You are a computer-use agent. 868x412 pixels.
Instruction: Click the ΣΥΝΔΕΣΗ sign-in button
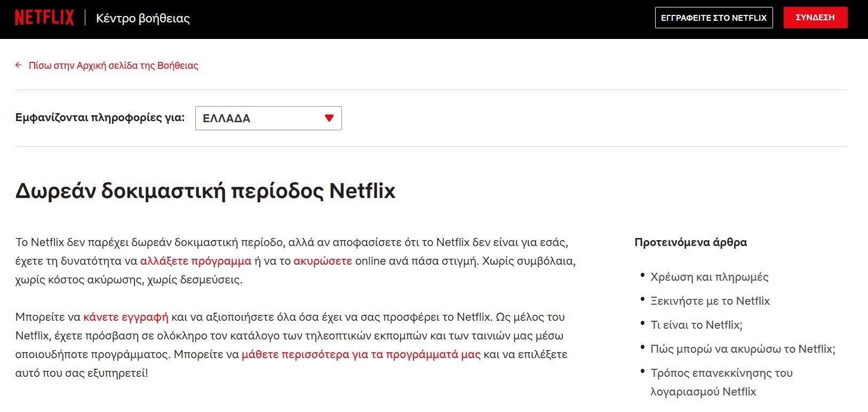[815, 18]
